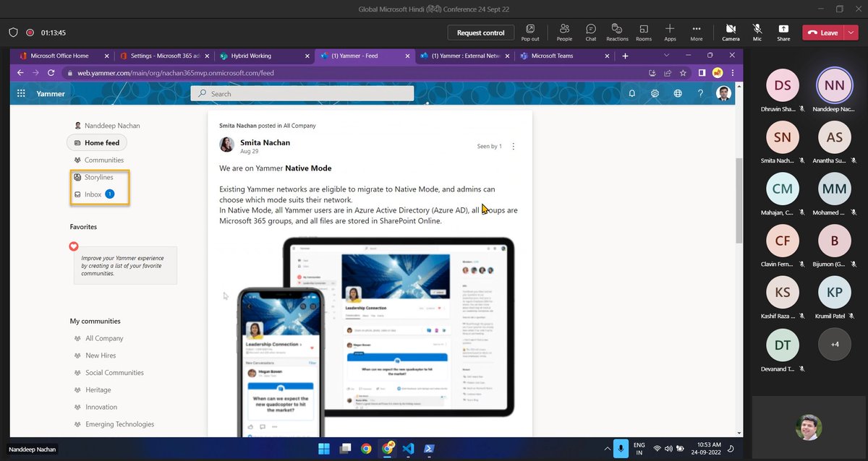This screenshot has height=461, width=868.
Task: Toggle the Camera in Teams
Action: tap(731, 32)
